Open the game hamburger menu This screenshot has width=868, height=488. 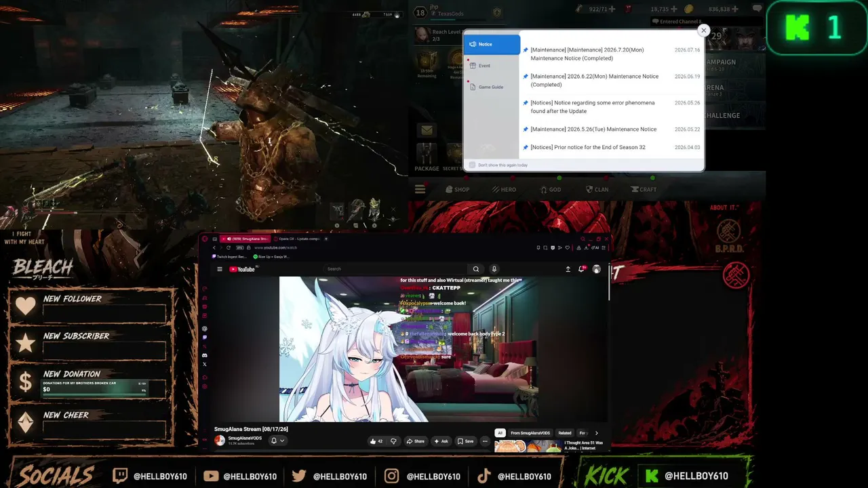tap(420, 190)
